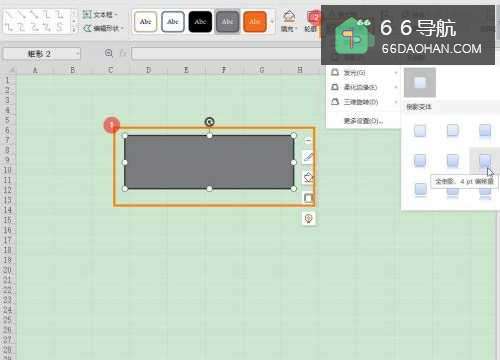Open the shape Fill (填充) tool
500x360 pixels.
pyautogui.click(x=289, y=21)
